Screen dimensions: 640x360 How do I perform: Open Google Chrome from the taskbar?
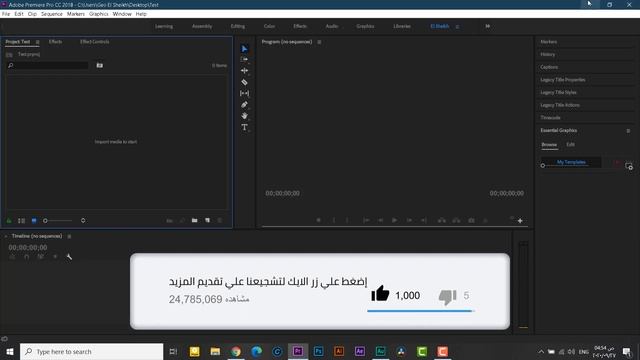(x=236, y=351)
